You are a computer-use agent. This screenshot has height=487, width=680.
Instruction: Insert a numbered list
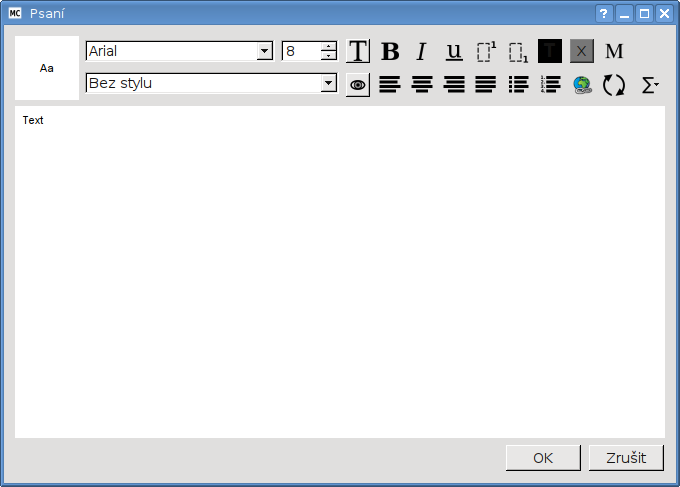coord(550,85)
